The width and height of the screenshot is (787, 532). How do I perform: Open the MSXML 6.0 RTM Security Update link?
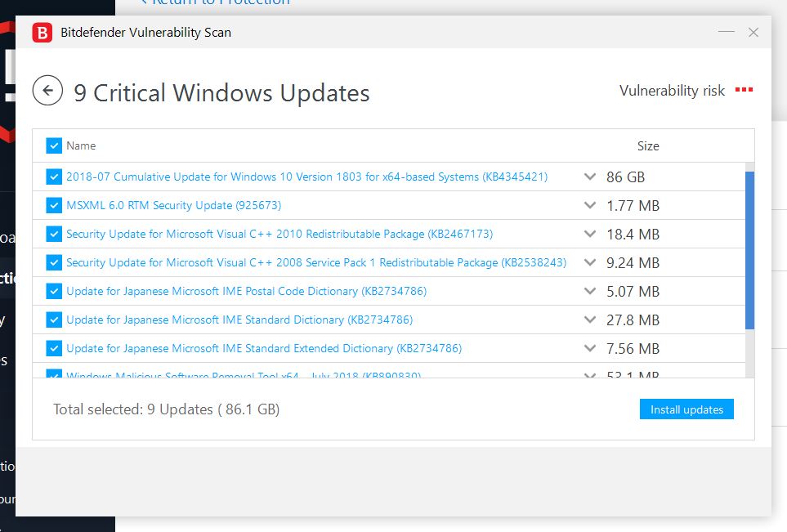pos(173,205)
